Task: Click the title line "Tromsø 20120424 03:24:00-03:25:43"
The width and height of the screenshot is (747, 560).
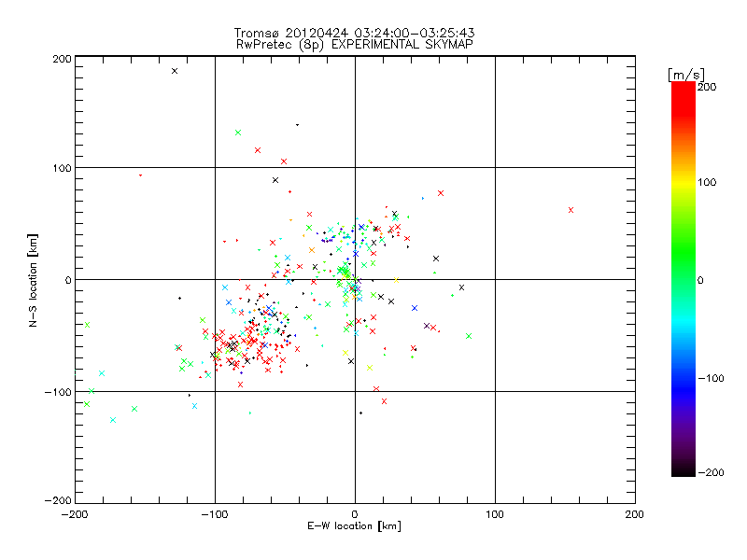Action: point(354,33)
